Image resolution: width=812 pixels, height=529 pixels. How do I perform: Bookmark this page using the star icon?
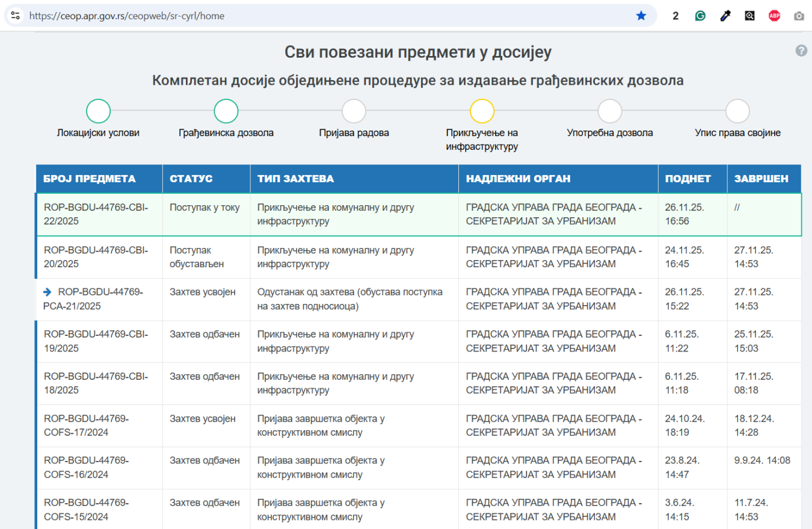641,16
